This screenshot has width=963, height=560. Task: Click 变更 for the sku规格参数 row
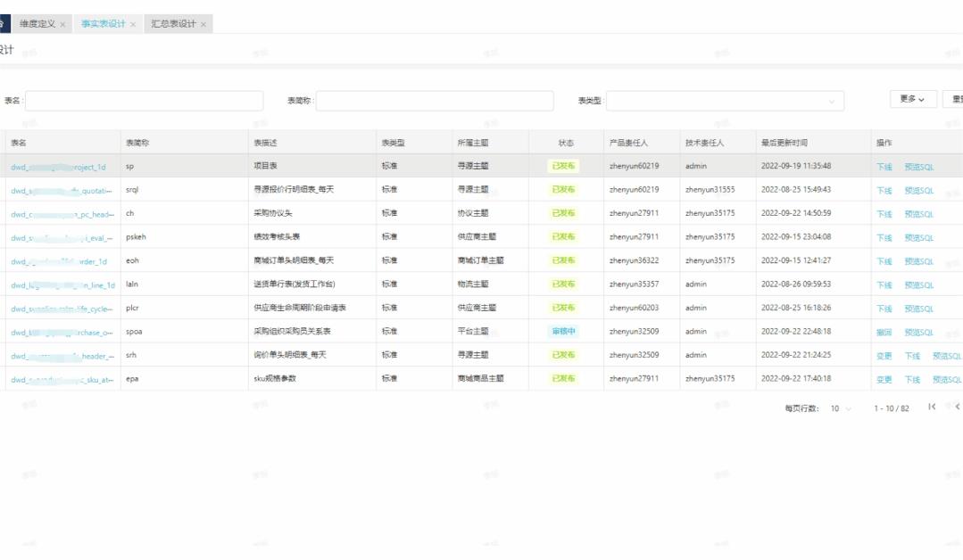[884, 379]
